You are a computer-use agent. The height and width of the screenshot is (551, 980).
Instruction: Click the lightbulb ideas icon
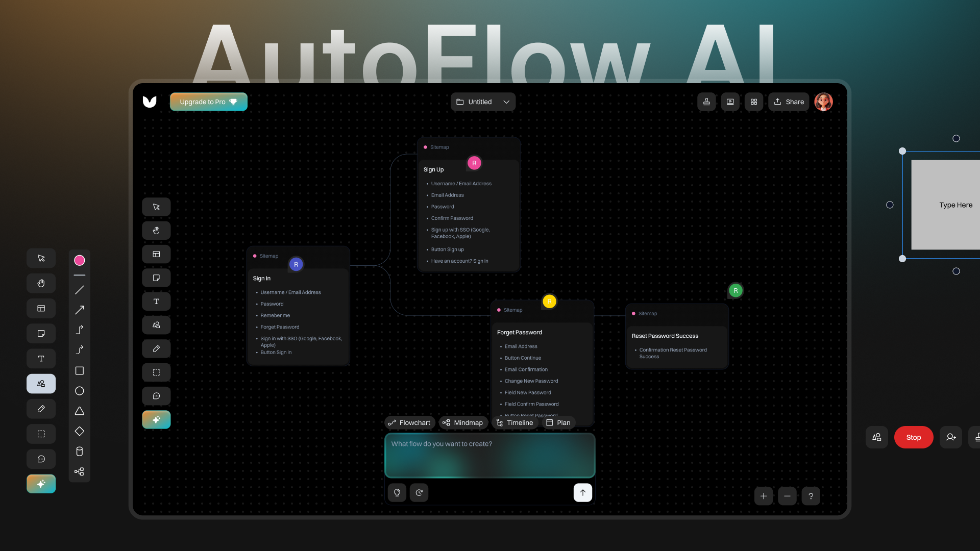click(397, 493)
